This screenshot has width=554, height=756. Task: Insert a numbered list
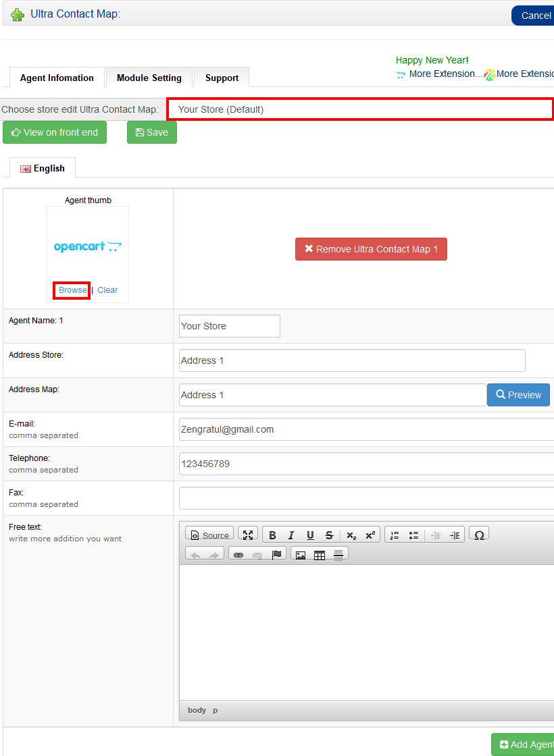[x=395, y=535]
